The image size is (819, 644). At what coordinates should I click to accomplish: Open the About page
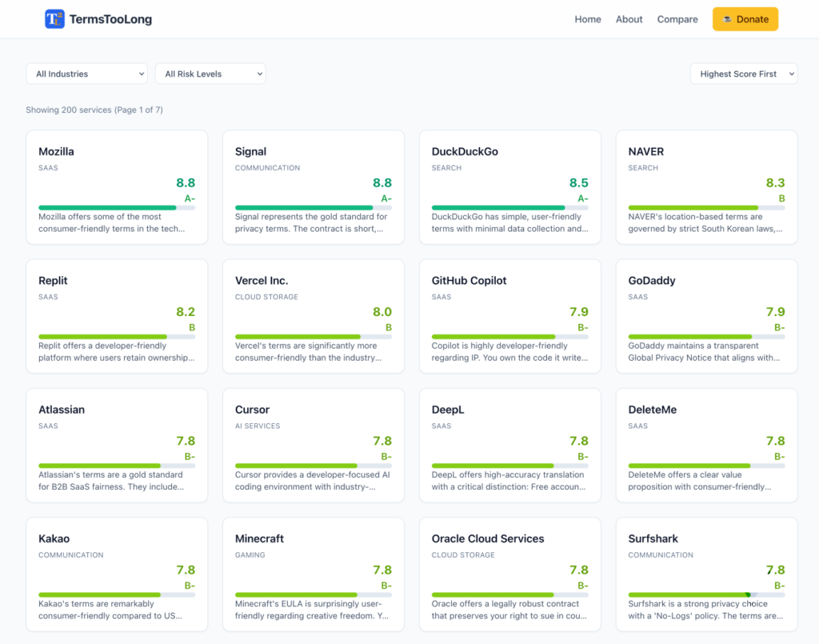point(629,19)
